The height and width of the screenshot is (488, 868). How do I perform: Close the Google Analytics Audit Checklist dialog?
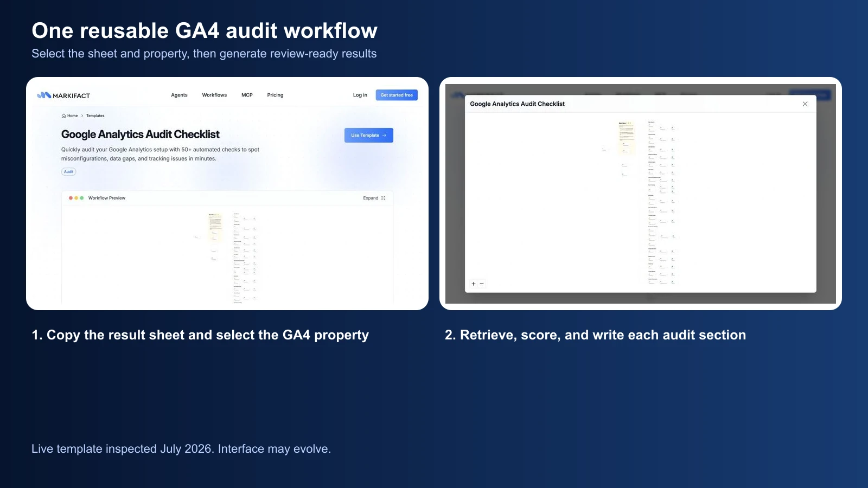[x=805, y=104]
